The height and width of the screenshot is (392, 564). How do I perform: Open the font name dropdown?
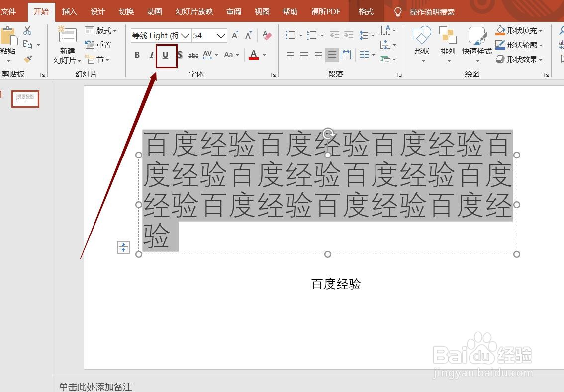click(185, 36)
